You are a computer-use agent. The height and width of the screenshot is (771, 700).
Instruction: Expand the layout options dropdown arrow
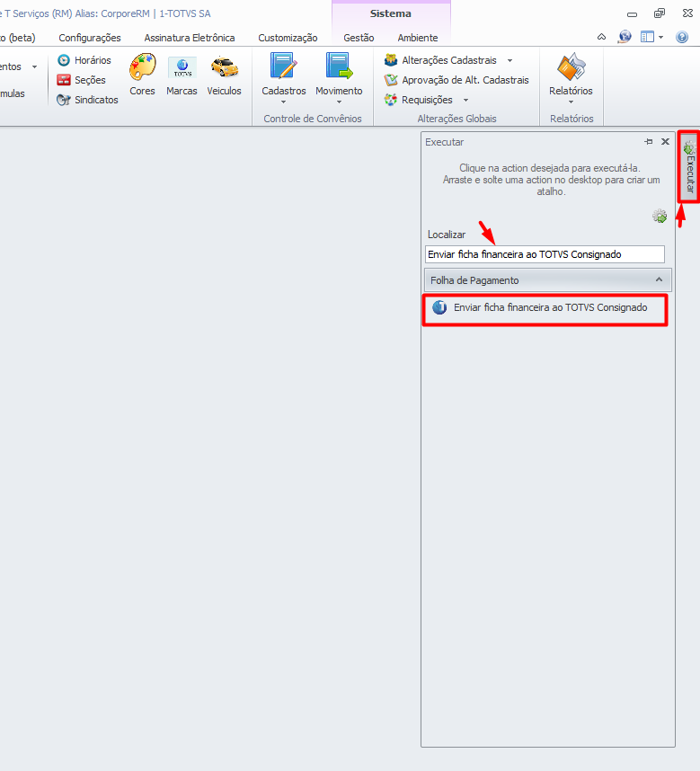[x=660, y=37]
